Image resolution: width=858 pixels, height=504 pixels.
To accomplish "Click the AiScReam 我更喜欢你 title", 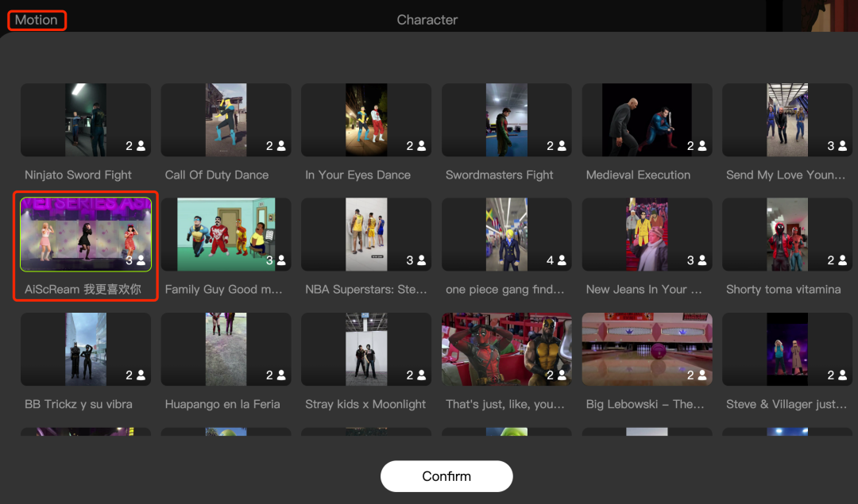I will (83, 289).
